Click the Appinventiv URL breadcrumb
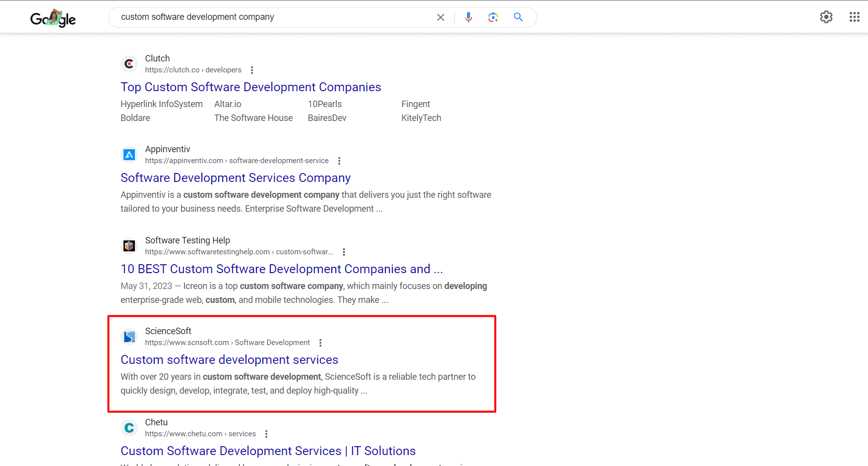868x466 pixels. point(237,161)
